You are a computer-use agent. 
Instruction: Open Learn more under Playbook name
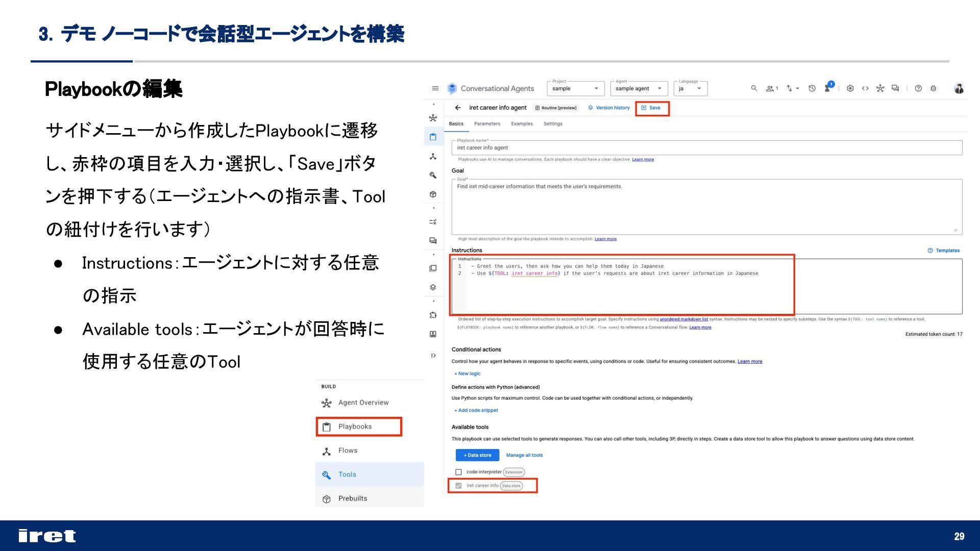pyautogui.click(x=643, y=160)
